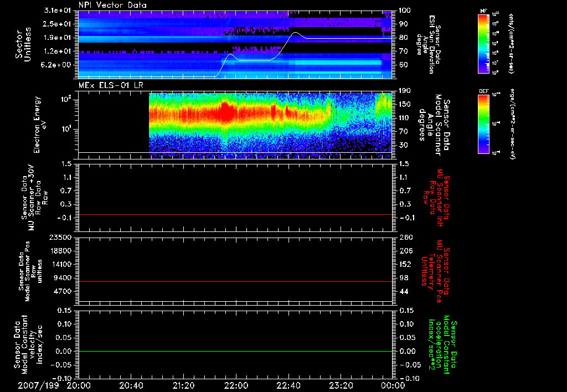Click the red MU Scanner Intf Raw Data title

pyautogui.click(x=436, y=198)
